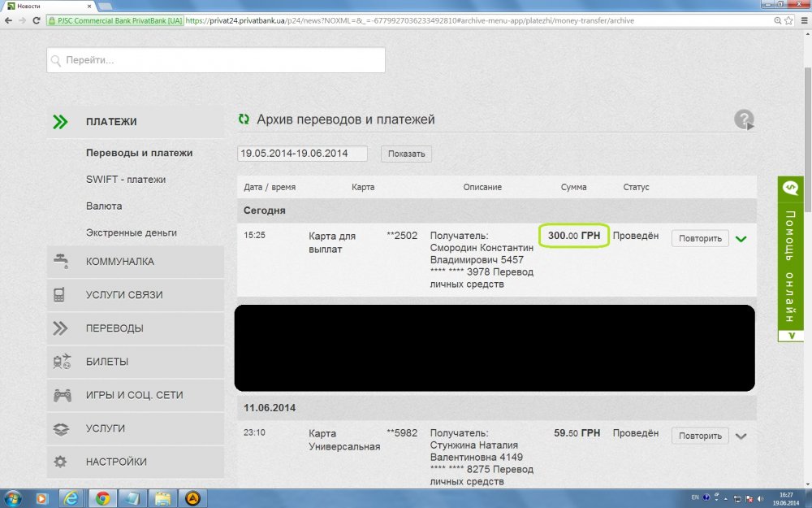Screen dimensions: 812x508
Task: Repeat the 59.50 ГРН payment with Повторить
Action: (x=700, y=436)
